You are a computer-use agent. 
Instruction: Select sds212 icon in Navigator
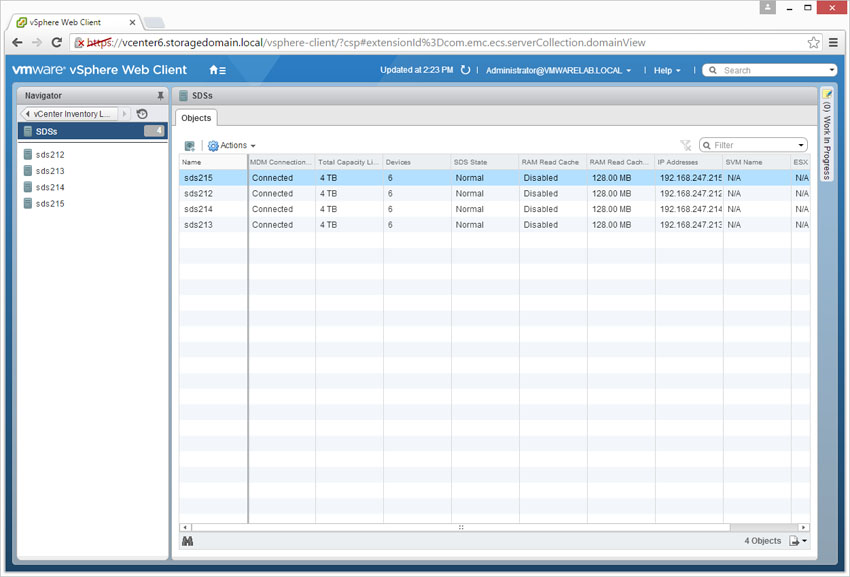pyautogui.click(x=28, y=155)
